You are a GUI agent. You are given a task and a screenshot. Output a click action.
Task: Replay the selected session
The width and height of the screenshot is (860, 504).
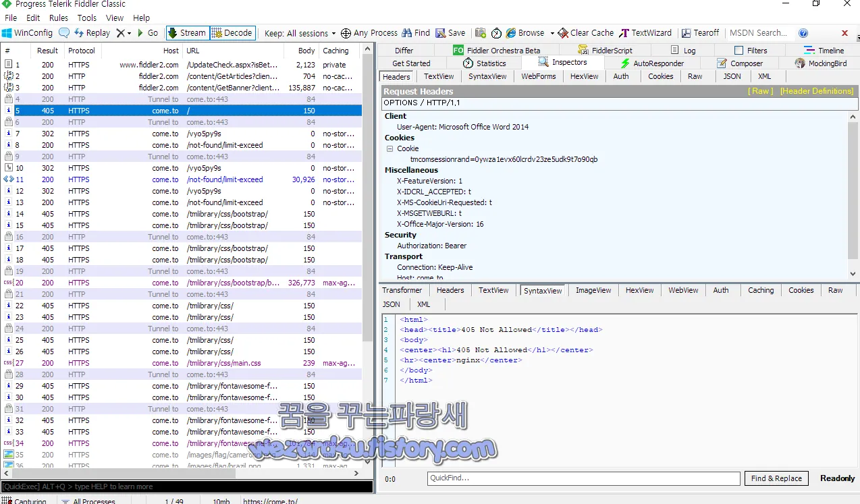coord(92,32)
